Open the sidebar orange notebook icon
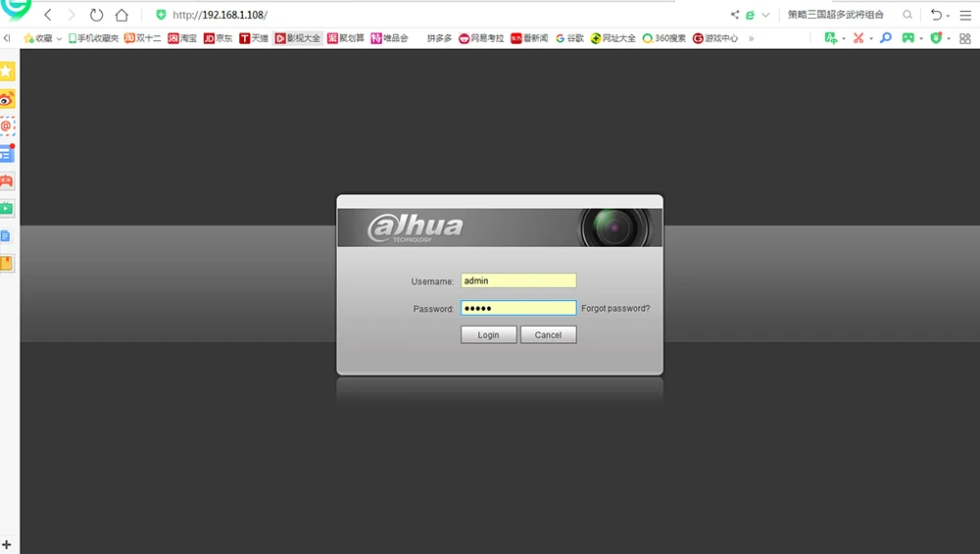Image resolution: width=980 pixels, height=554 pixels. point(6,263)
